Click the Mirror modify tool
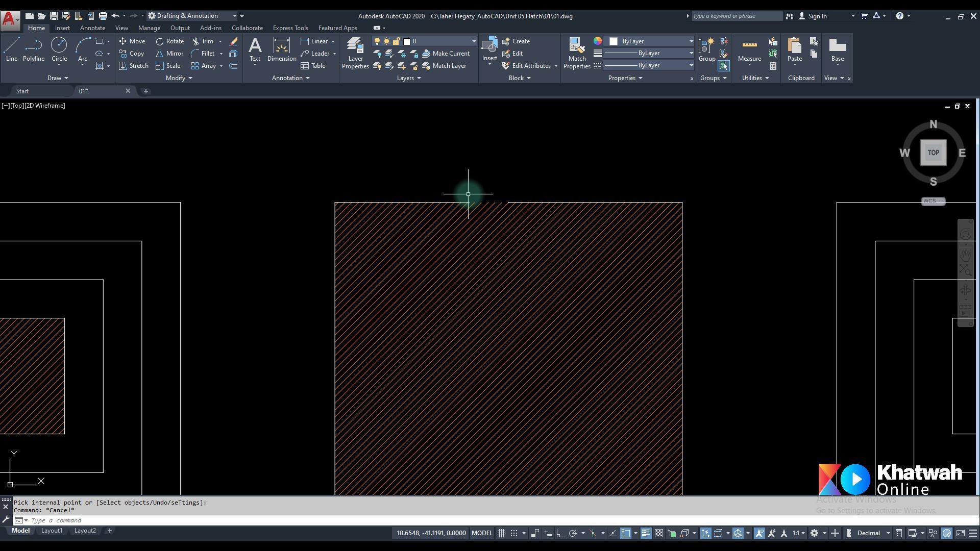The image size is (980, 551). pos(169,54)
